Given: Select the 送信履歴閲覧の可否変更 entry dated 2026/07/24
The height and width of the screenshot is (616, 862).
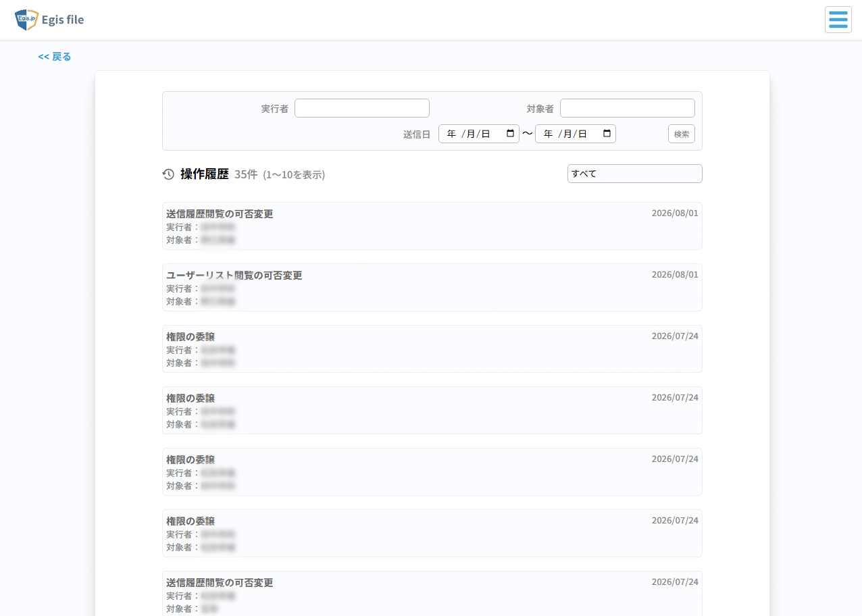Looking at the screenshot, I should [432, 595].
